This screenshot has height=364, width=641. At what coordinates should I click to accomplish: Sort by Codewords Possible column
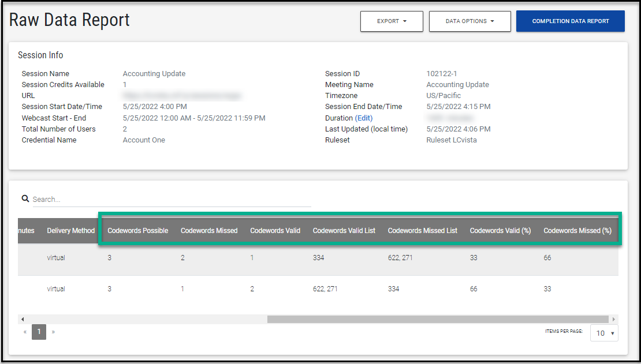[x=137, y=231]
